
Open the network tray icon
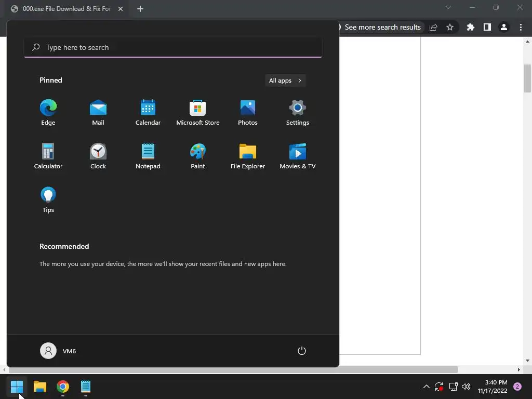coord(453,387)
